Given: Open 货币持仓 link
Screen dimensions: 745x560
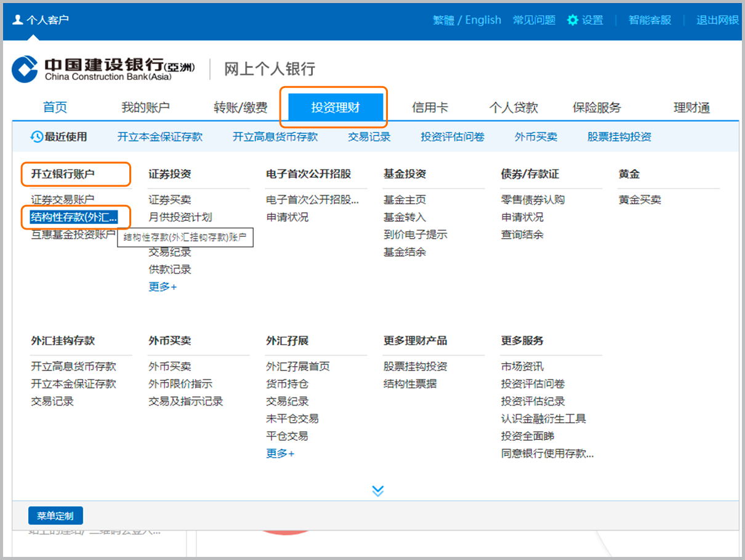Looking at the screenshot, I should (x=288, y=384).
